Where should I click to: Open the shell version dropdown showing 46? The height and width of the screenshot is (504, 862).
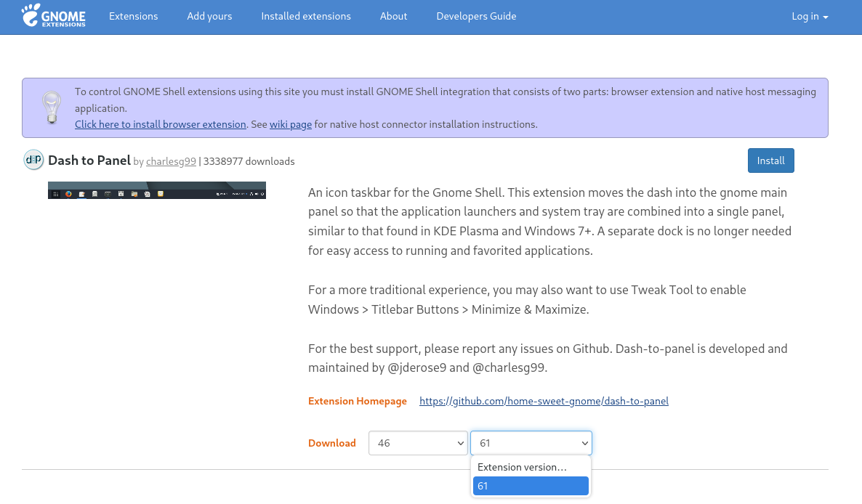point(418,443)
